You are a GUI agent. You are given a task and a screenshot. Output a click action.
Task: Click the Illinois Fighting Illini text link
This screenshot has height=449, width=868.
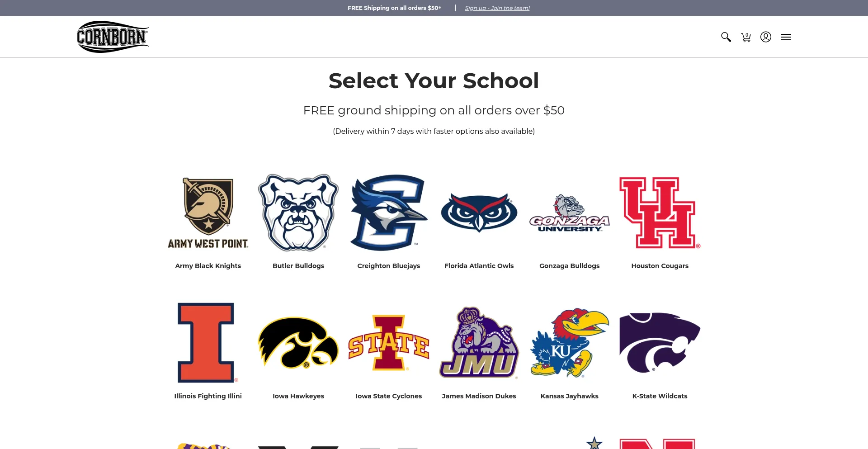(208, 396)
